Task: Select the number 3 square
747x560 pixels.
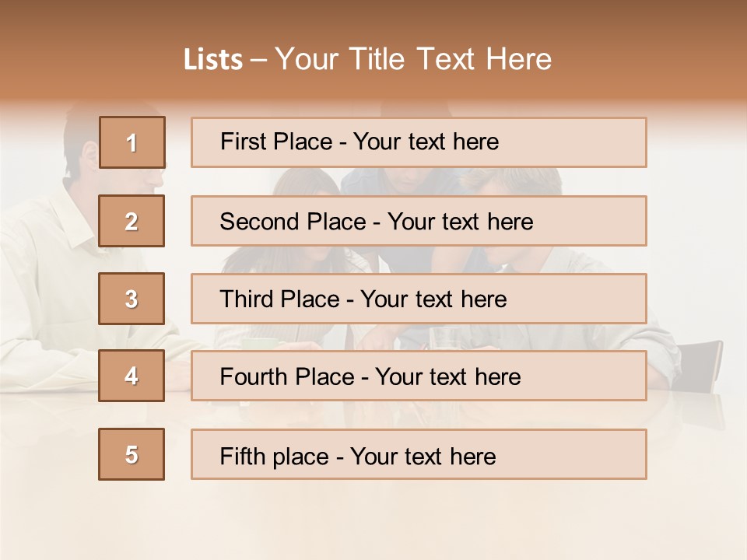Action: pyautogui.click(x=132, y=299)
